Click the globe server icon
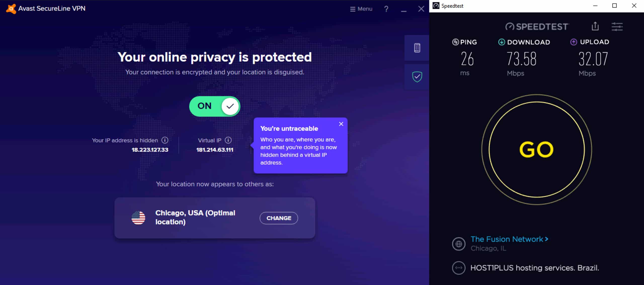The image size is (644, 285). 459,244
